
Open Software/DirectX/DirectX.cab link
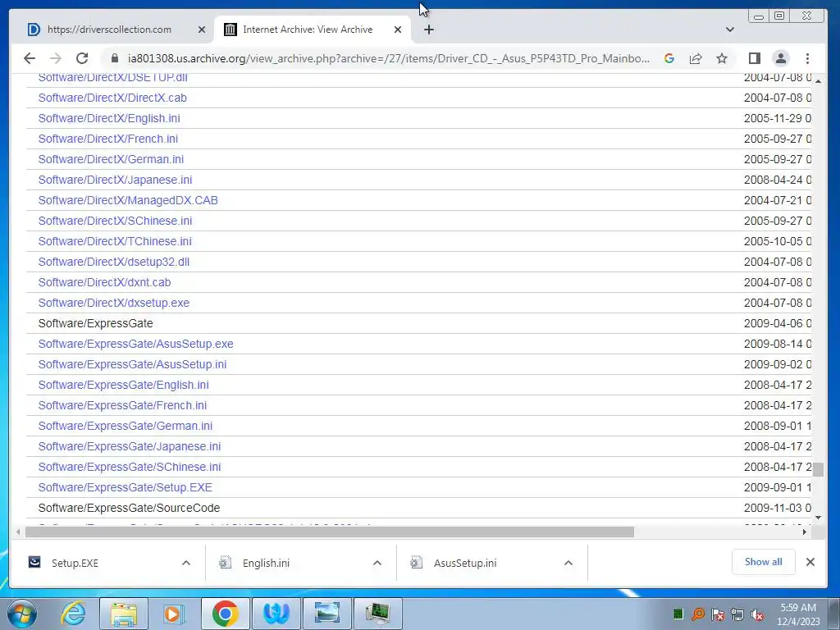112,98
